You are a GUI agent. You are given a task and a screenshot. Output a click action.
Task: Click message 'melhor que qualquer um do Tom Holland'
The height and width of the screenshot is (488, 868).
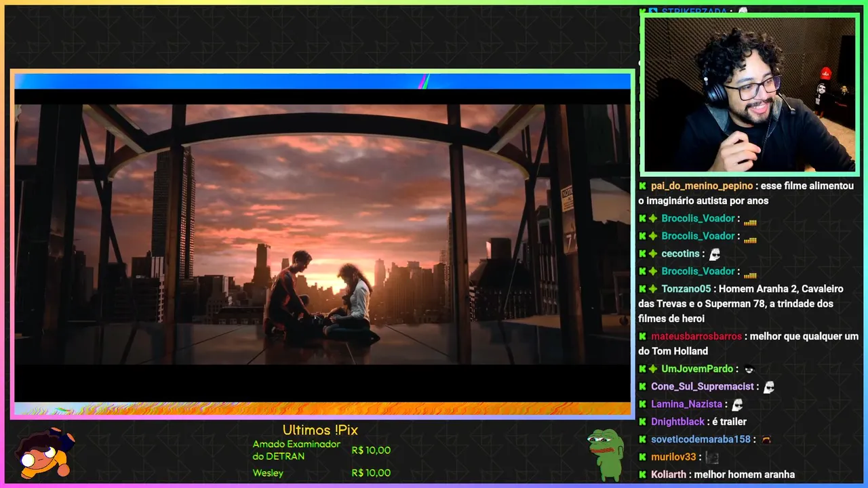[749, 344]
